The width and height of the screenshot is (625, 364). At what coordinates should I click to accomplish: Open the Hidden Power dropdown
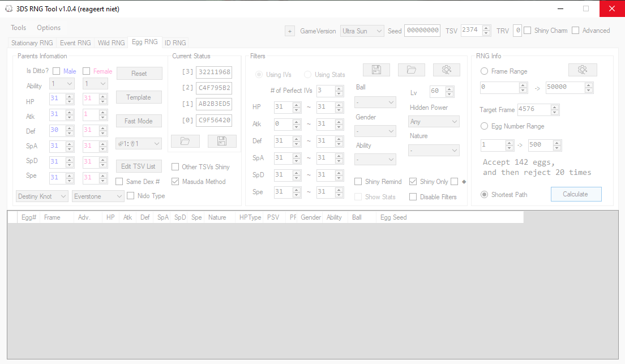(x=434, y=122)
